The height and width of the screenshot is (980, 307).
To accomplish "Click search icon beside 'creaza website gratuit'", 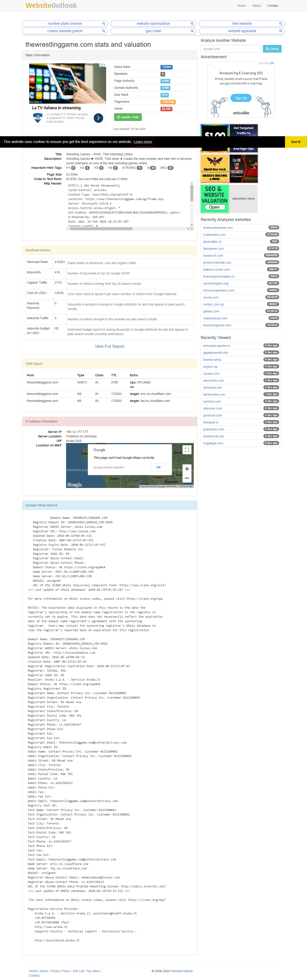I will pos(103,31).
